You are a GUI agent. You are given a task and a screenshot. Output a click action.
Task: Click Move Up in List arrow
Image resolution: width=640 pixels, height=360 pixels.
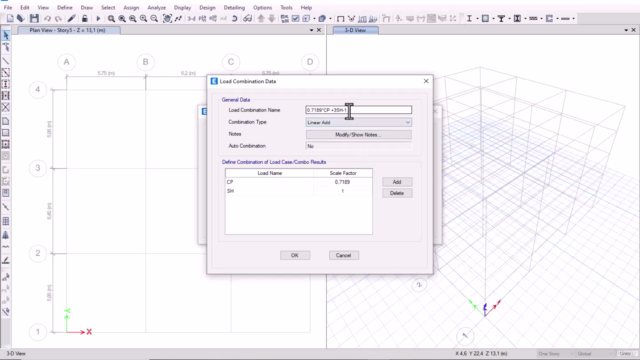261,18
